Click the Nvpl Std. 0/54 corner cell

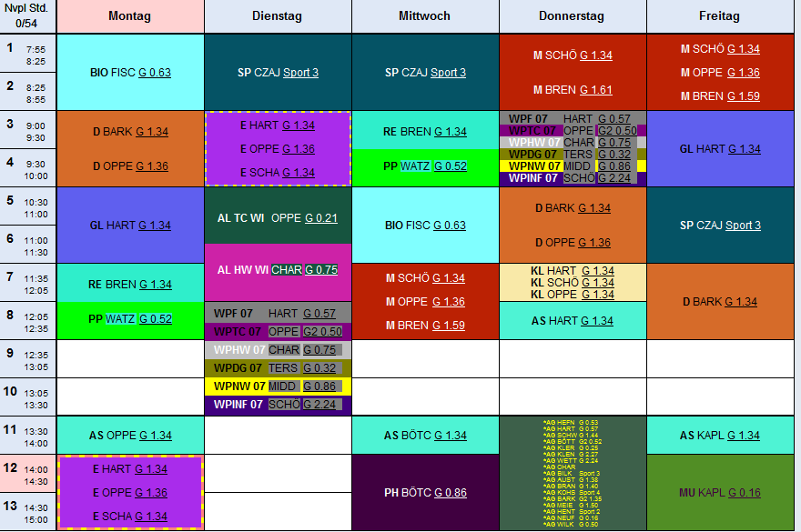tap(28, 16)
